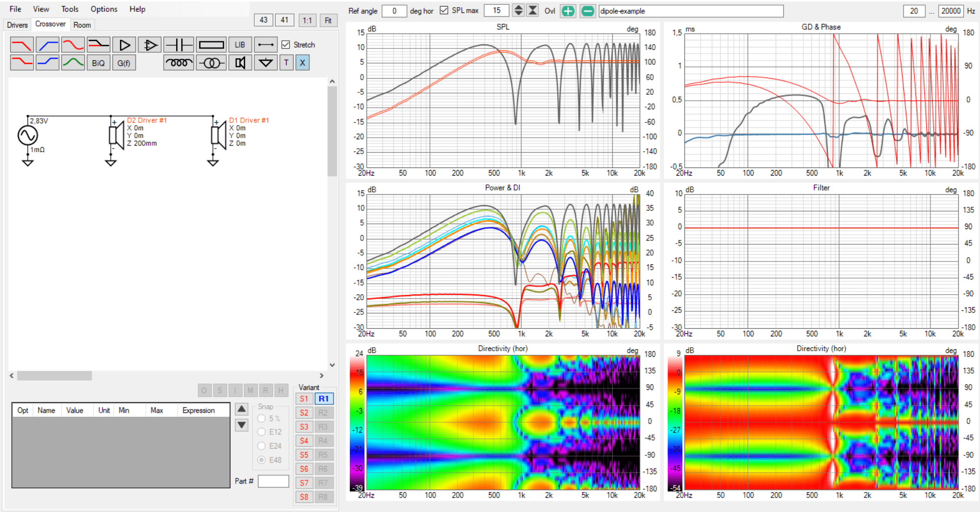
Task: Toggle the SPL max checkbox
Action: 444,10
